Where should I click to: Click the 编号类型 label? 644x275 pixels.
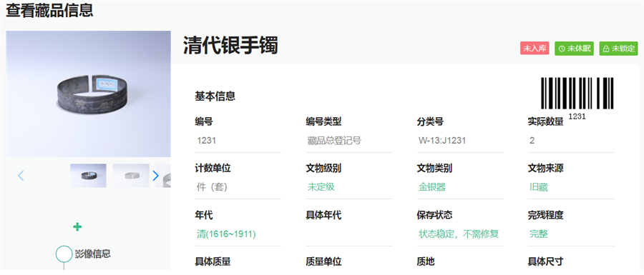pyautogui.click(x=323, y=121)
